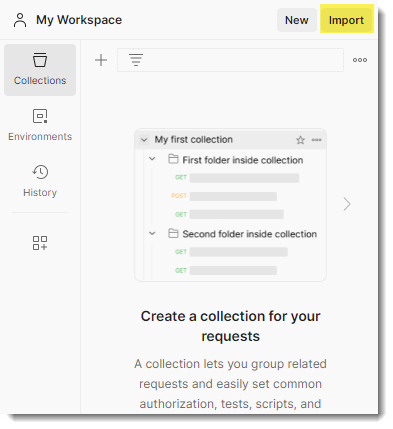Click the First folder inside collection folder icon
The width and height of the screenshot is (393, 429).
tap(173, 159)
